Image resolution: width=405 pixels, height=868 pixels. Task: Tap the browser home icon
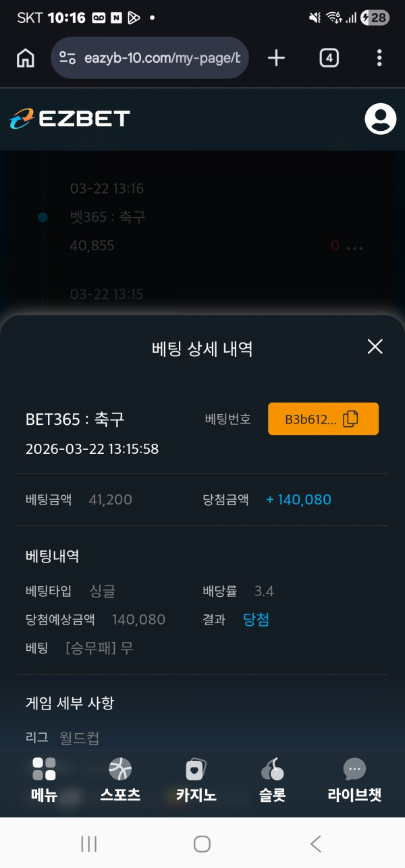(25, 58)
